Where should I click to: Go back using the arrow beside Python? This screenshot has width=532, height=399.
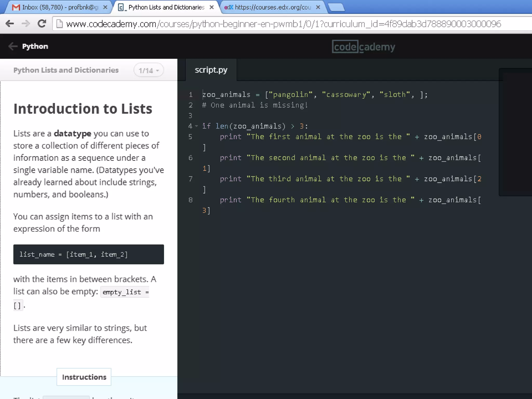(13, 46)
